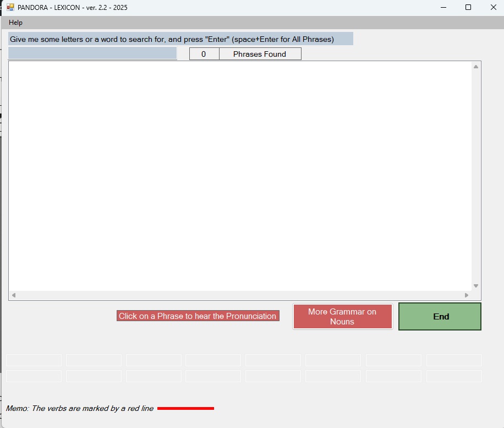Focus the search word input field
Screen dimensions: 504x428
click(x=92, y=53)
